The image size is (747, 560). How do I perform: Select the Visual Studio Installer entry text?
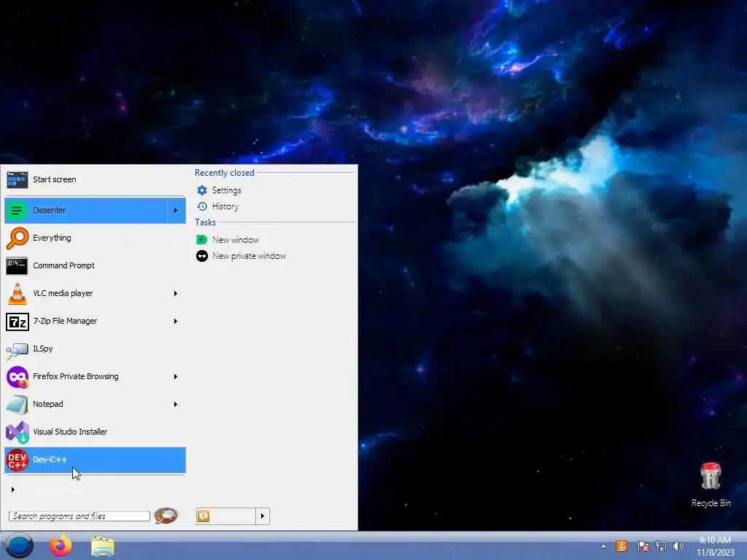[70, 432]
